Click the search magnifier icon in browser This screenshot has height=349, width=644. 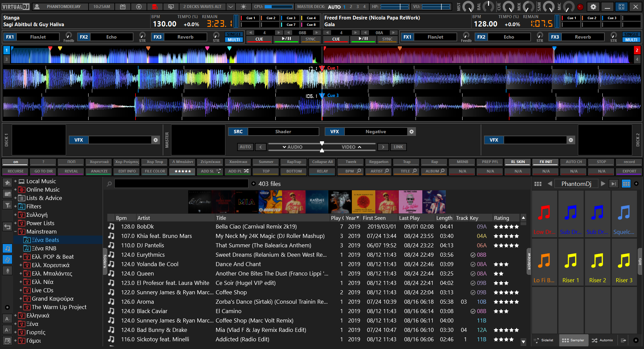click(109, 184)
